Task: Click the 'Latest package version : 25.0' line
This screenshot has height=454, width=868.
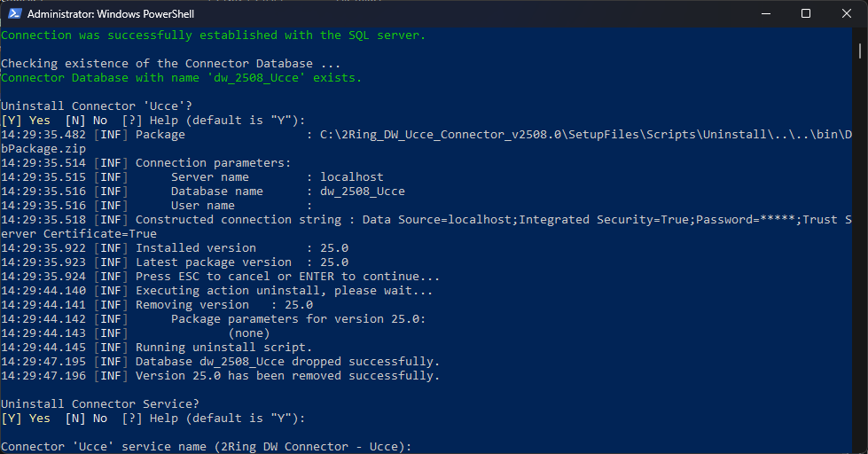Action: pos(241,262)
